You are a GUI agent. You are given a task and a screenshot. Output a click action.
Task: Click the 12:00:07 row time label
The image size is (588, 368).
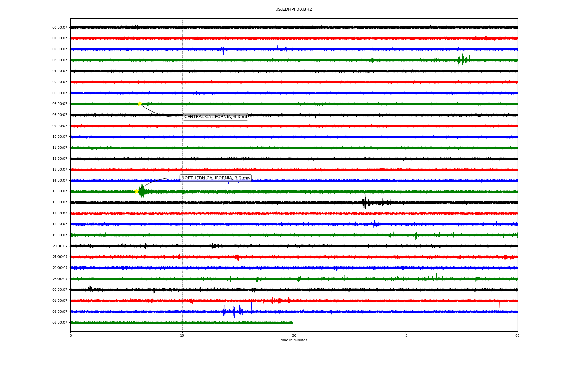tap(60, 159)
